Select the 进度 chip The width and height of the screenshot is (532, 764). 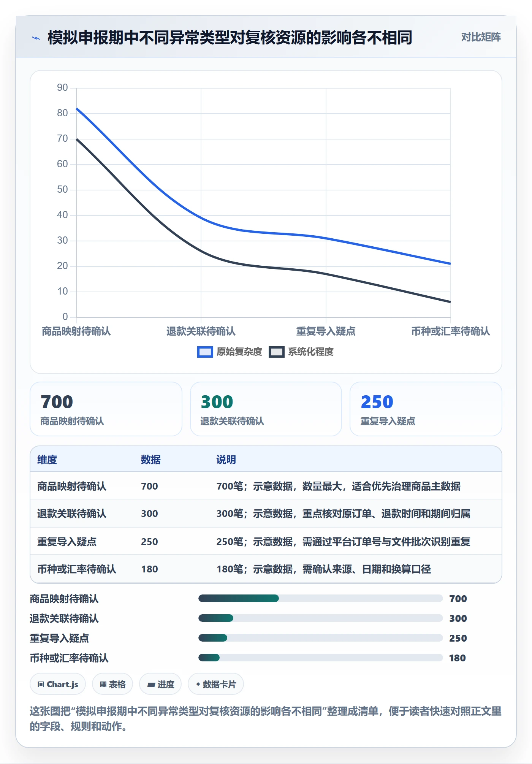point(160,684)
